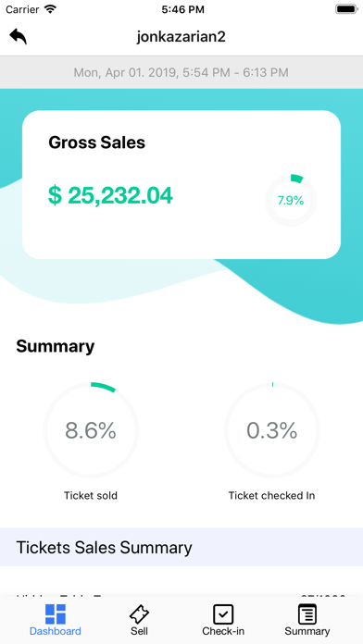Select the Sell ticket icon
This screenshot has width=363, height=644.
[x=139, y=614]
